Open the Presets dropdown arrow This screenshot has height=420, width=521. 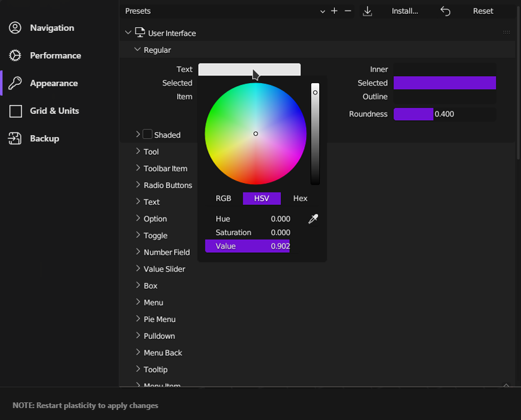point(322,11)
